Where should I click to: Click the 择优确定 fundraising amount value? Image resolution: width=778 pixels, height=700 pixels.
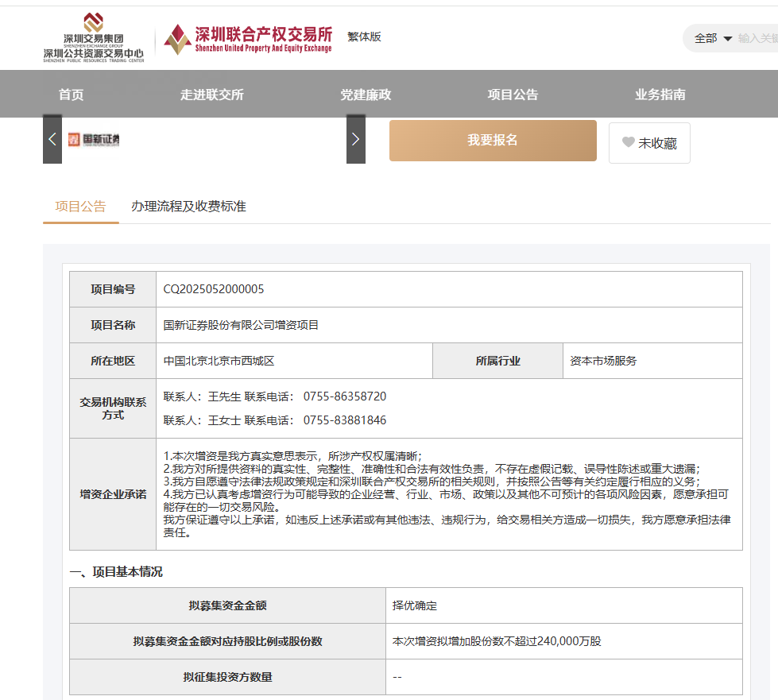click(415, 605)
